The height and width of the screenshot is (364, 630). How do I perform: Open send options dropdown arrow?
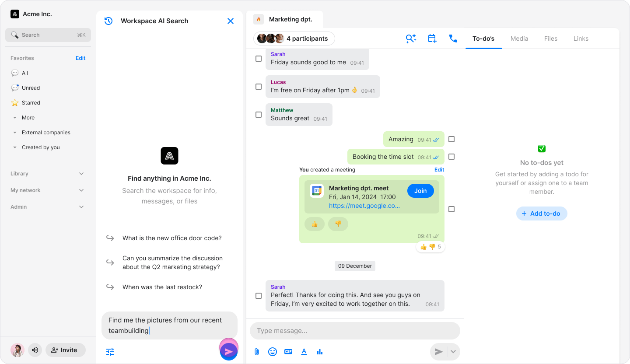tap(453, 352)
